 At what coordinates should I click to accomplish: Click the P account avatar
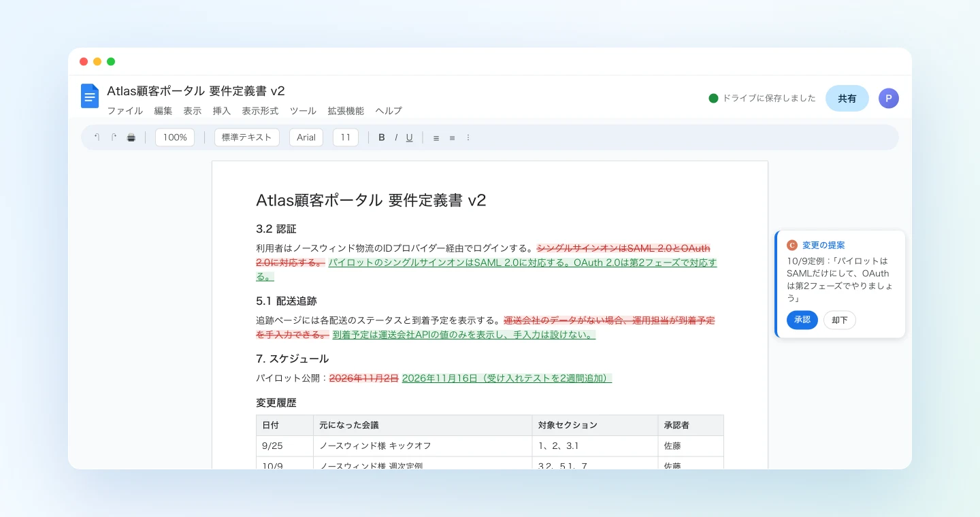coord(888,99)
